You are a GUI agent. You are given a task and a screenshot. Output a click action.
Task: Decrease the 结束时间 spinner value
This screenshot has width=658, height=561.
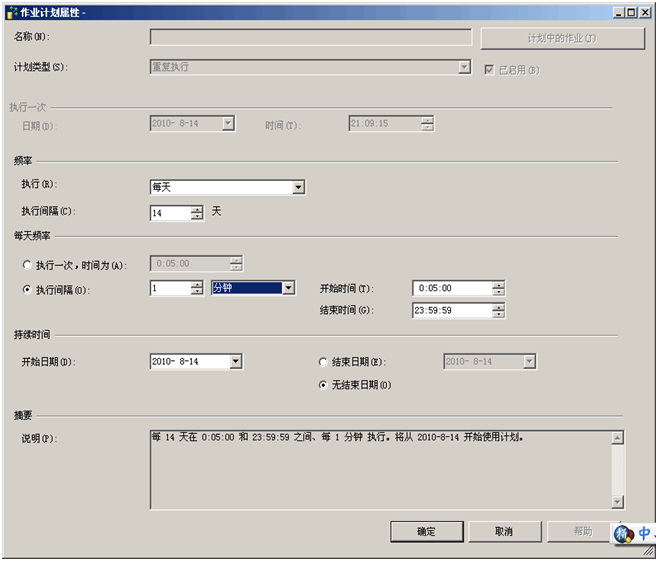pyautogui.click(x=498, y=314)
